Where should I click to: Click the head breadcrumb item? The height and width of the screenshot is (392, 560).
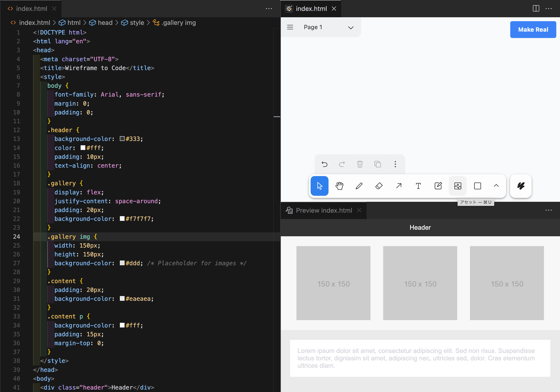105,23
